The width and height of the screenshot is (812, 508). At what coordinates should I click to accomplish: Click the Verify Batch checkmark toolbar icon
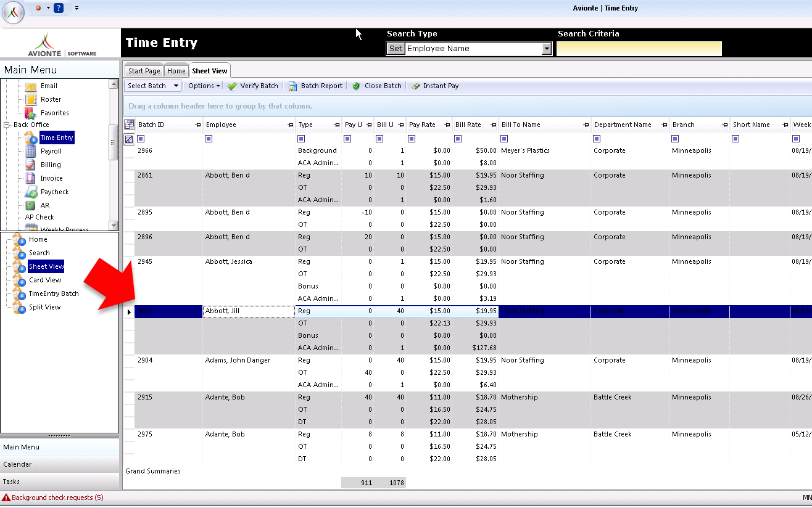232,86
